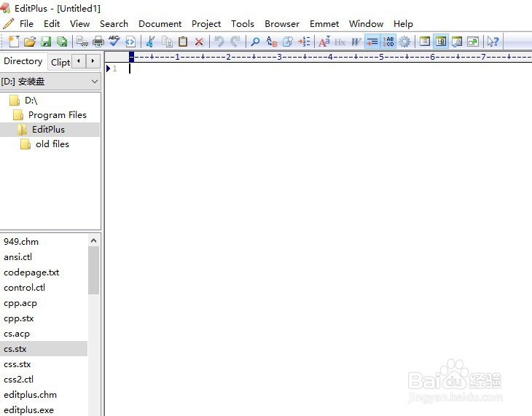Click the Paste clipboard icon
The image size is (532, 416).
pyautogui.click(x=183, y=42)
